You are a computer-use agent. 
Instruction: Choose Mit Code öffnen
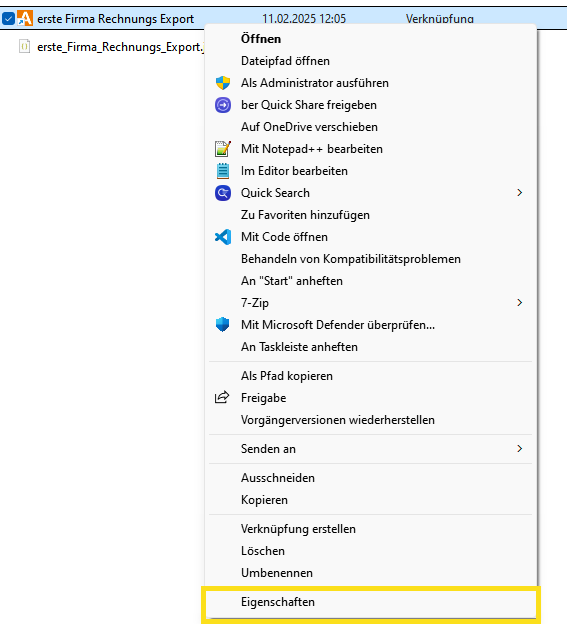click(x=370, y=237)
